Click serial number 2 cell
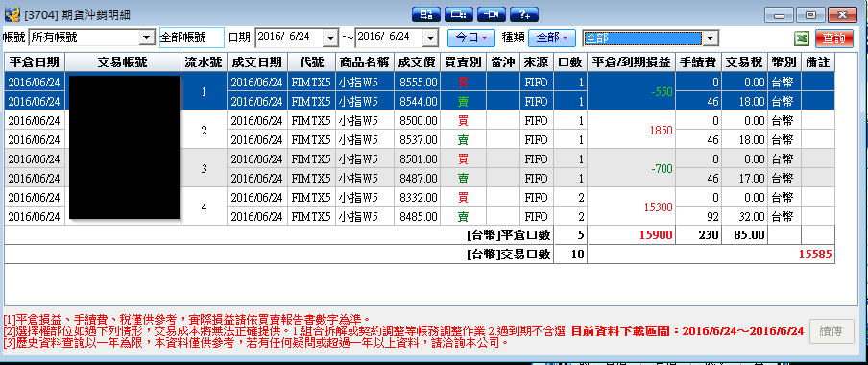 pos(205,131)
